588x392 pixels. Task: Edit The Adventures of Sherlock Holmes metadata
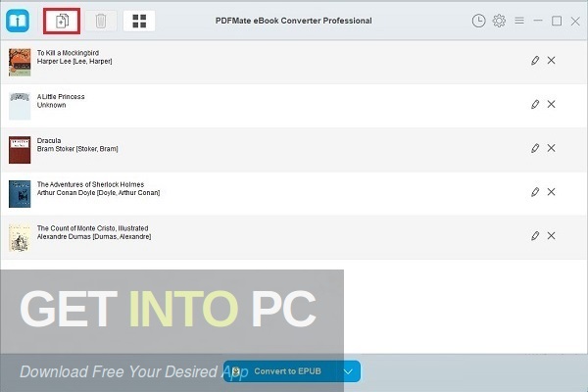pyautogui.click(x=535, y=192)
